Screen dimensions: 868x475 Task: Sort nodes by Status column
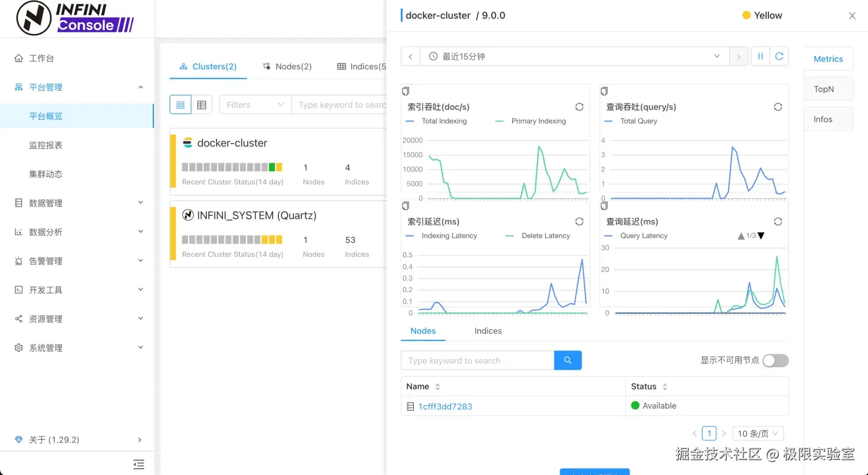coord(665,386)
